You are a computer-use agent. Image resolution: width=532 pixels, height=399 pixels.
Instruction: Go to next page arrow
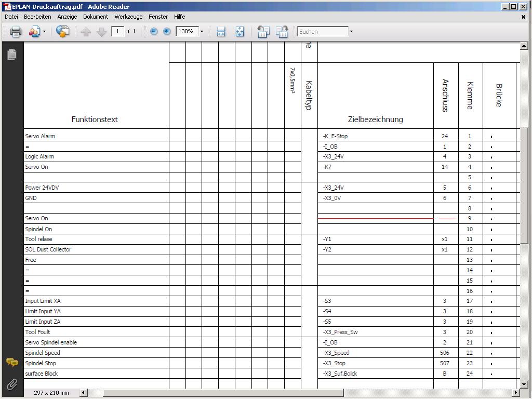click(101, 32)
